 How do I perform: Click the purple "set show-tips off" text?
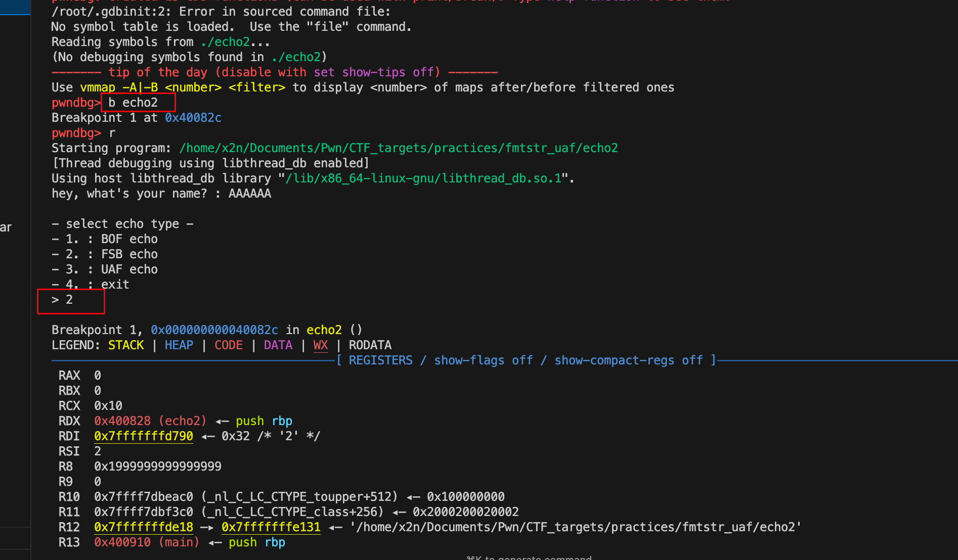pos(373,72)
